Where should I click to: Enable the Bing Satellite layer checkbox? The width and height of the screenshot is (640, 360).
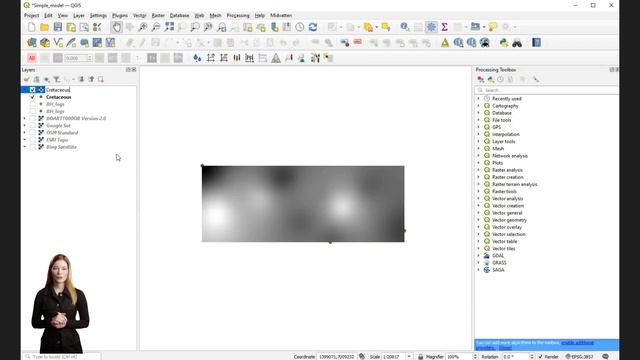click(32, 147)
